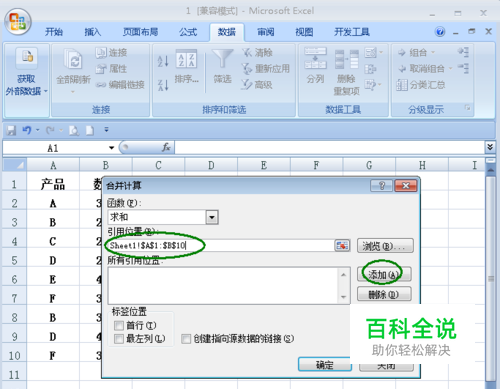The height and width of the screenshot is (389, 500).
Task: Open Advanced filter options
Action: click(257, 85)
